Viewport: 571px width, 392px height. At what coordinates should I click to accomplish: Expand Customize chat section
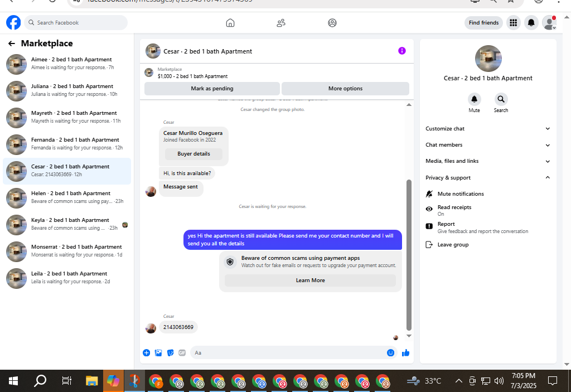click(x=488, y=129)
